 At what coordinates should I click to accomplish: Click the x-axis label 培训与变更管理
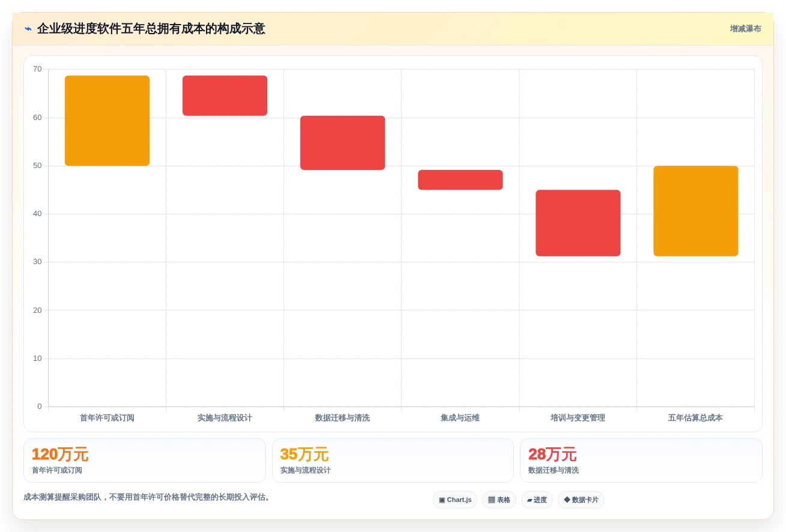click(x=578, y=418)
